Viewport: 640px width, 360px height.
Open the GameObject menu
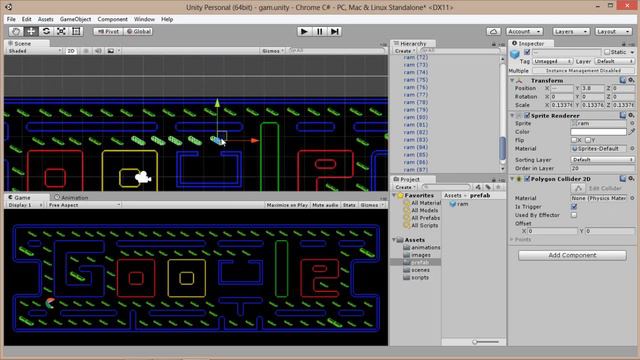click(76, 19)
